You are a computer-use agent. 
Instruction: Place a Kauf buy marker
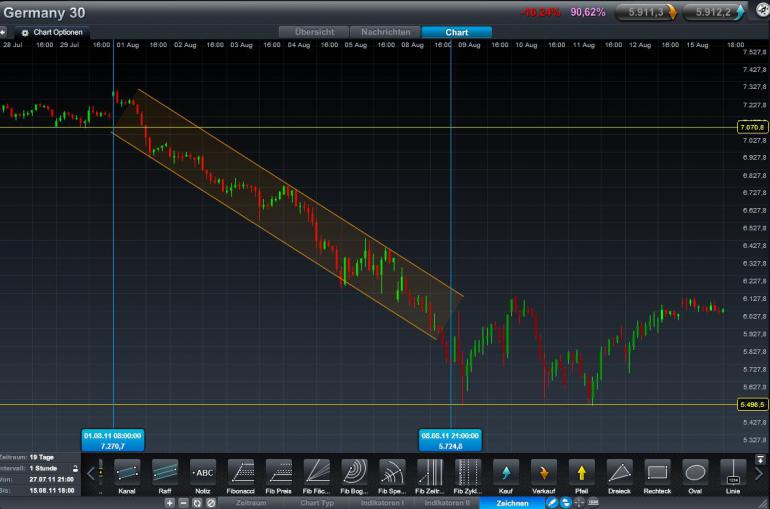coord(506,477)
